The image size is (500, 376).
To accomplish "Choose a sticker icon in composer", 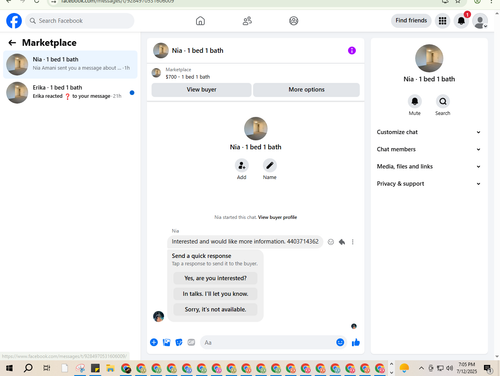I will [x=179, y=342].
